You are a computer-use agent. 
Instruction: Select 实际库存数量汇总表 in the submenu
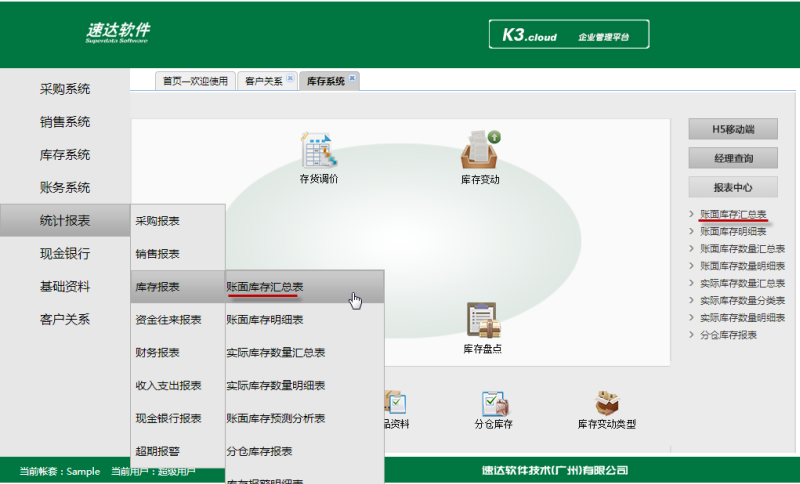pos(276,353)
